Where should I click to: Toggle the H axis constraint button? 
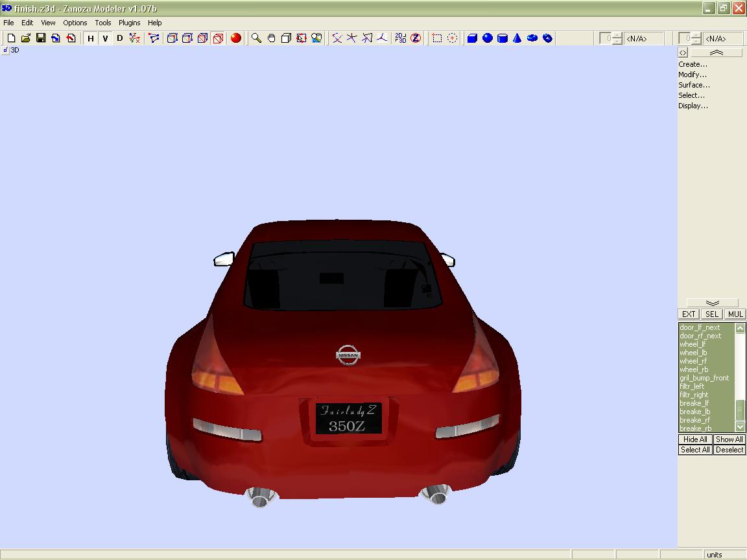(91, 38)
